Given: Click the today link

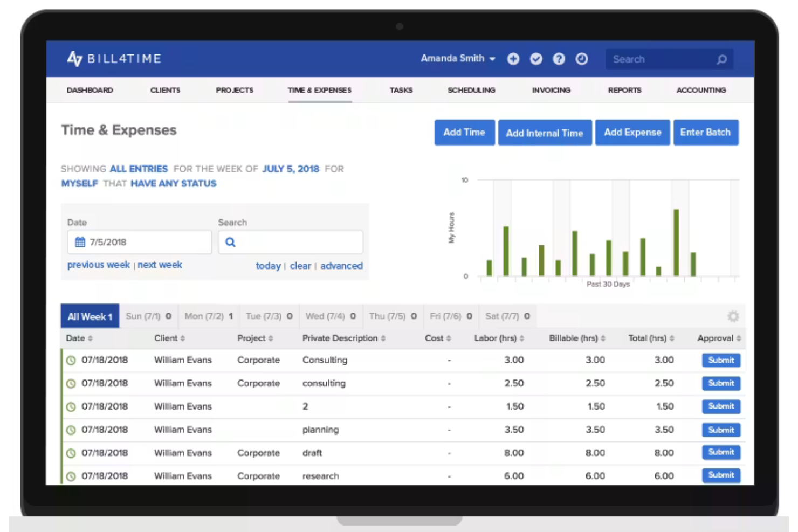Looking at the screenshot, I should coord(268,266).
